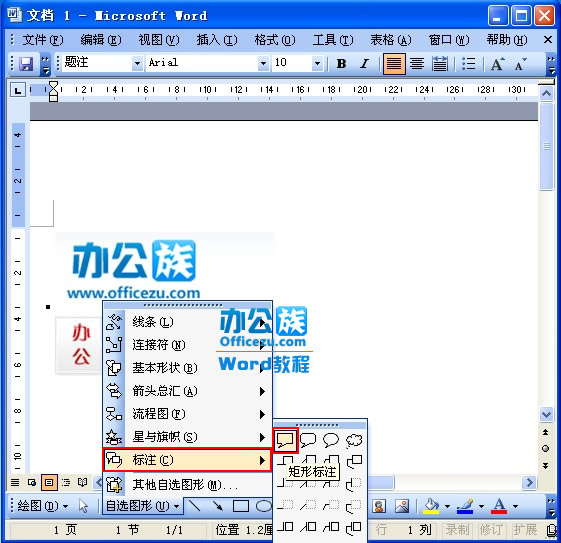The height and width of the screenshot is (543, 561).
Task: Open the 帮助 Help menu
Action: 507,40
